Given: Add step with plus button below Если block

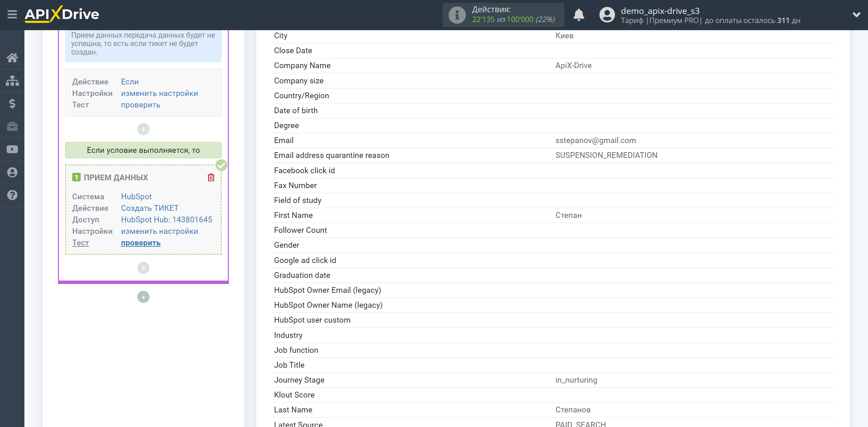Looking at the screenshot, I should (143, 129).
